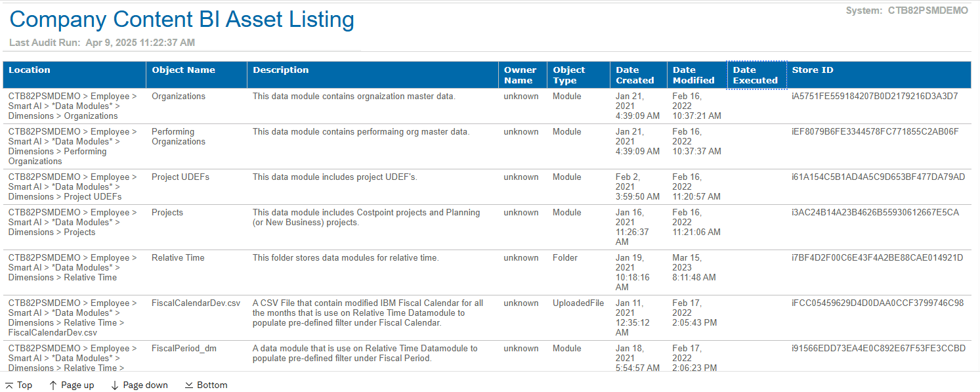Screen dimensions: 980x392
Task: Click the Project UDEFs object name cell
Action: [181, 177]
